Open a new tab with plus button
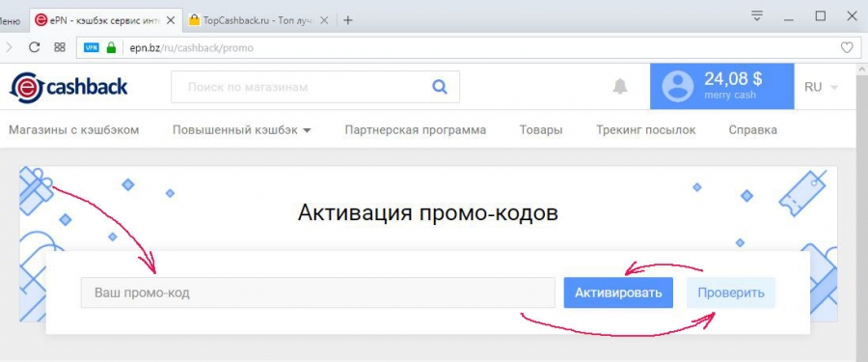Screen dimensions: 868x362 347,20
